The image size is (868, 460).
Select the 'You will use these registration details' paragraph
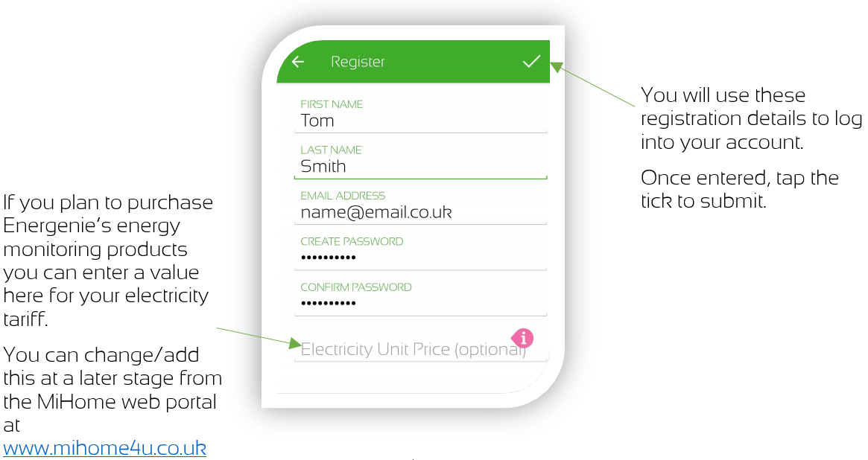[751, 119]
